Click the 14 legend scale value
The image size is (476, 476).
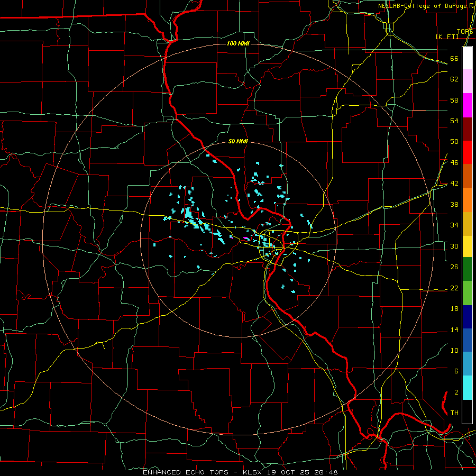pyautogui.click(x=454, y=329)
